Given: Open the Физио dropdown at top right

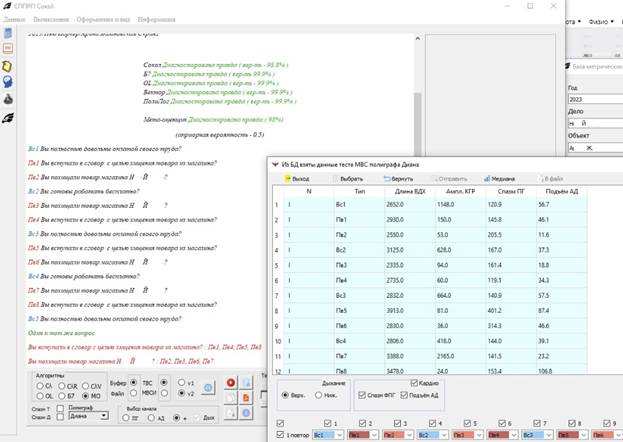Looking at the screenshot, I should pyautogui.click(x=601, y=19).
